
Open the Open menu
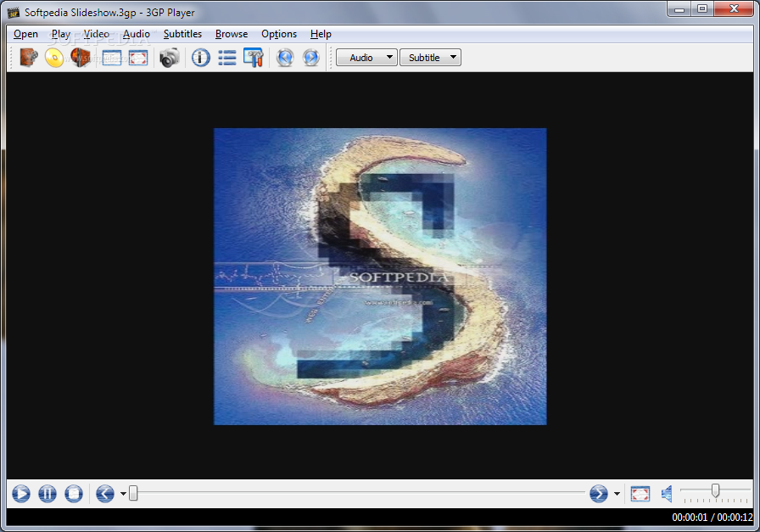coord(25,34)
